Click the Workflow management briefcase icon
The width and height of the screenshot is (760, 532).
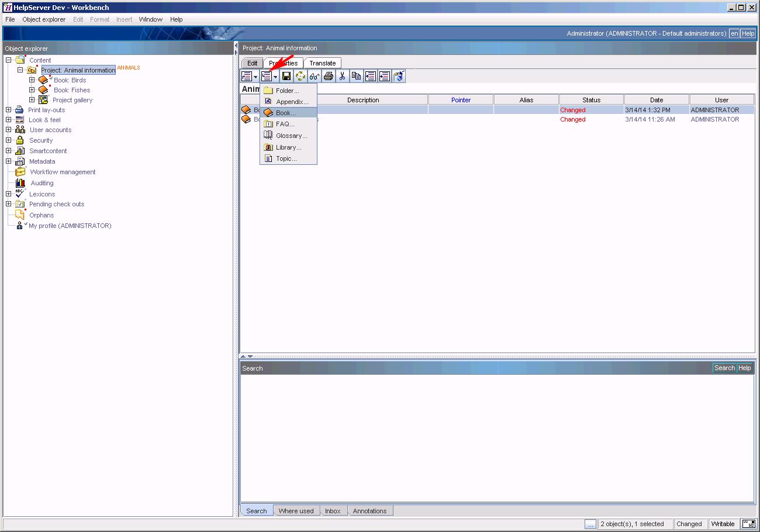pos(20,172)
